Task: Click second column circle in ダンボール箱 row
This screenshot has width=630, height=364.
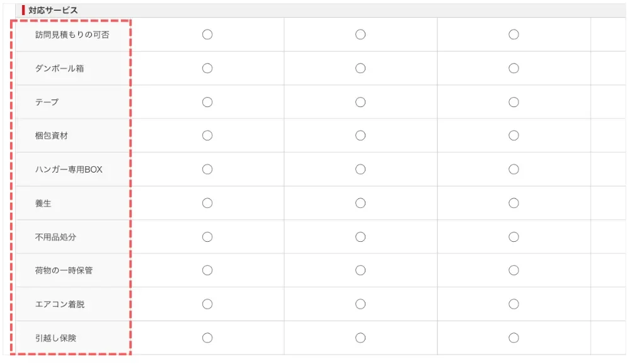Action: [360, 69]
